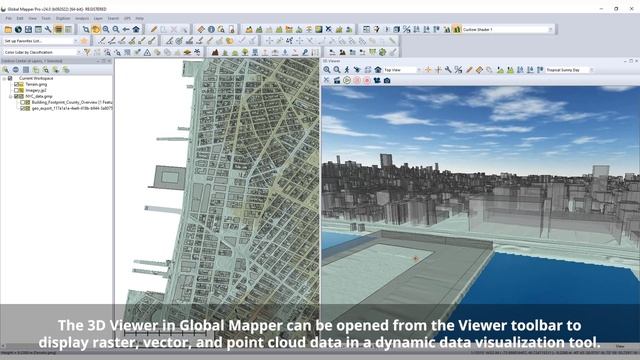
Task: Zoom out within the 3D Viewer toolbar
Action: (337, 70)
